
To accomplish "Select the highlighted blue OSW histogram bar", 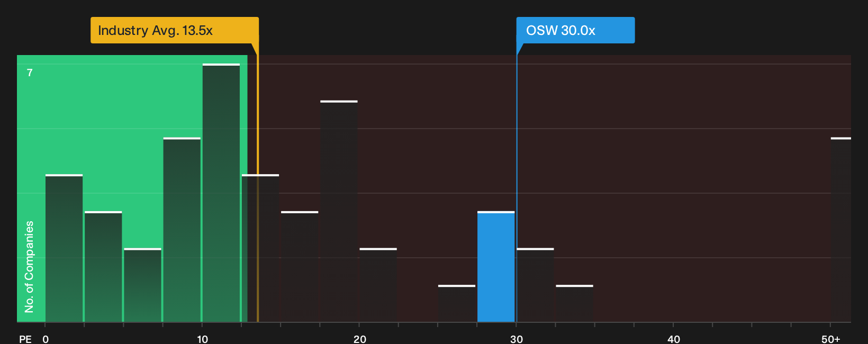I will pos(496,267).
